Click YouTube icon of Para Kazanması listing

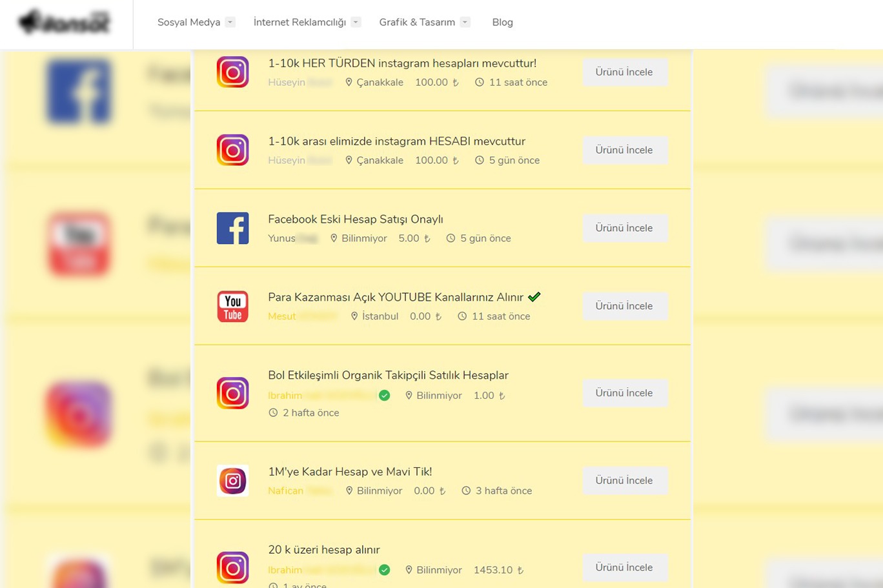tap(232, 306)
